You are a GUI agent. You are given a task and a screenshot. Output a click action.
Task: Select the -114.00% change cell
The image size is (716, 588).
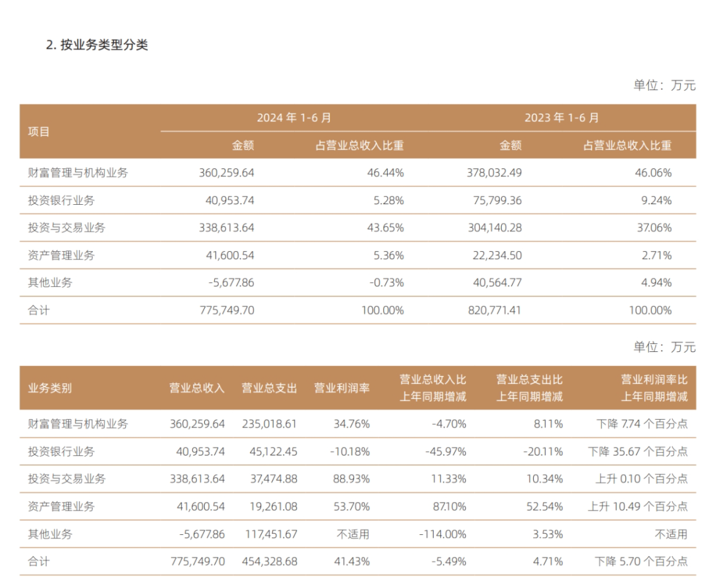click(443, 534)
